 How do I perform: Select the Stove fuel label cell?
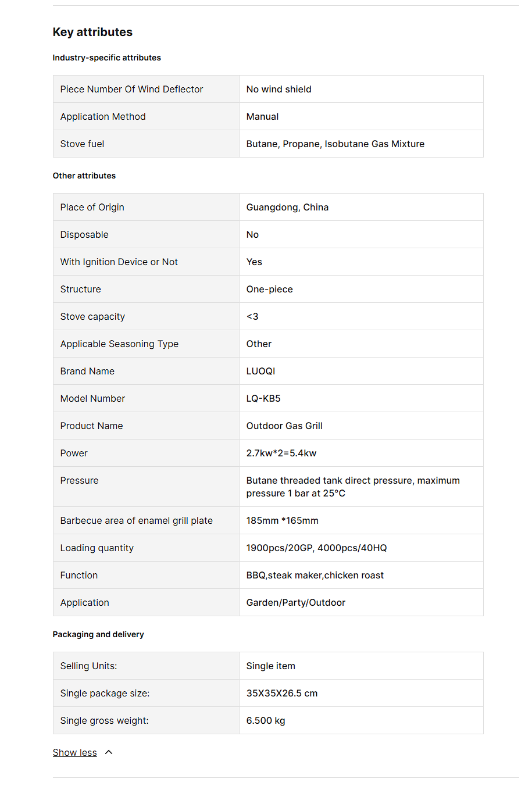(82, 144)
